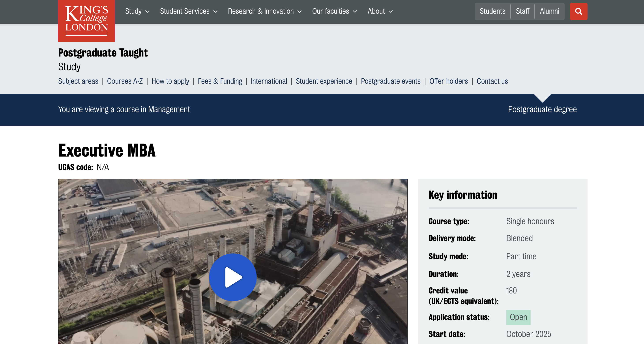Viewport: 644px width, 344px height.
Task: Expand the Student Services dropdown
Action: (189, 11)
